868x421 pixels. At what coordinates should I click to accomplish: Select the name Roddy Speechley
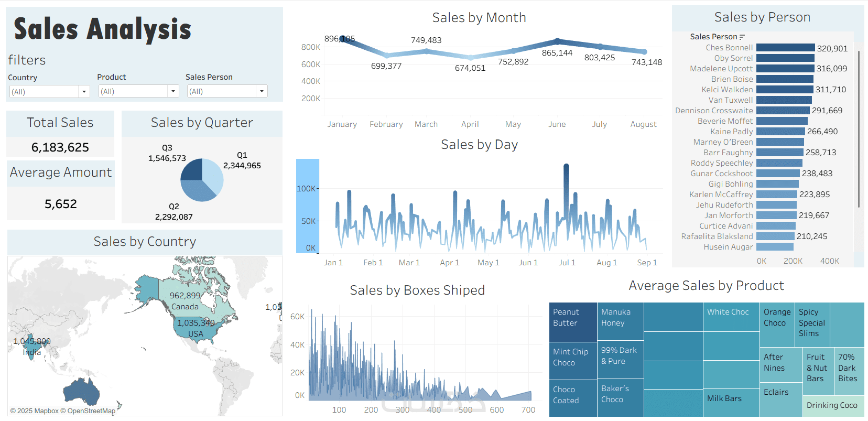pos(722,163)
